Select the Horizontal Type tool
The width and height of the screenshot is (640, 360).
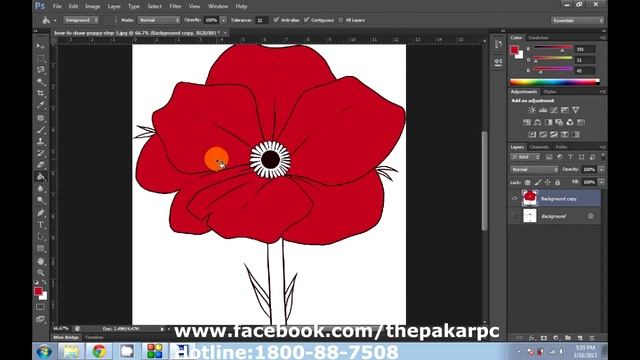40,224
